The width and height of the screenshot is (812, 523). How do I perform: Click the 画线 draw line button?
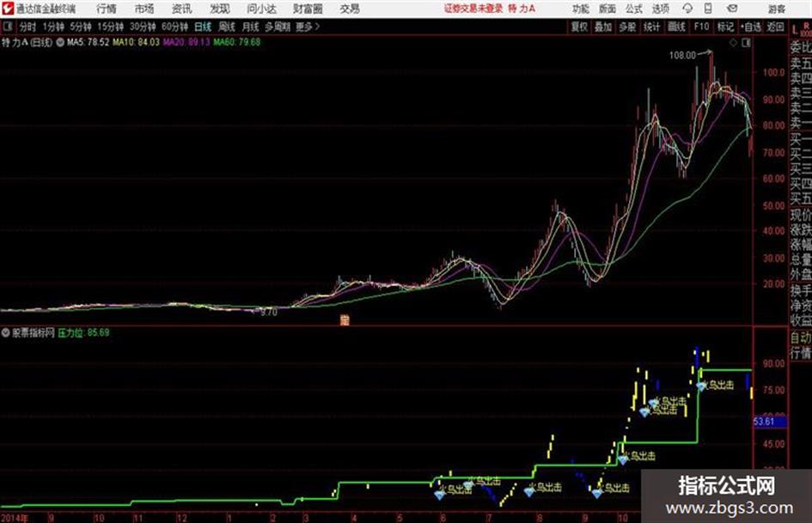pyautogui.click(x=676, y=27)
